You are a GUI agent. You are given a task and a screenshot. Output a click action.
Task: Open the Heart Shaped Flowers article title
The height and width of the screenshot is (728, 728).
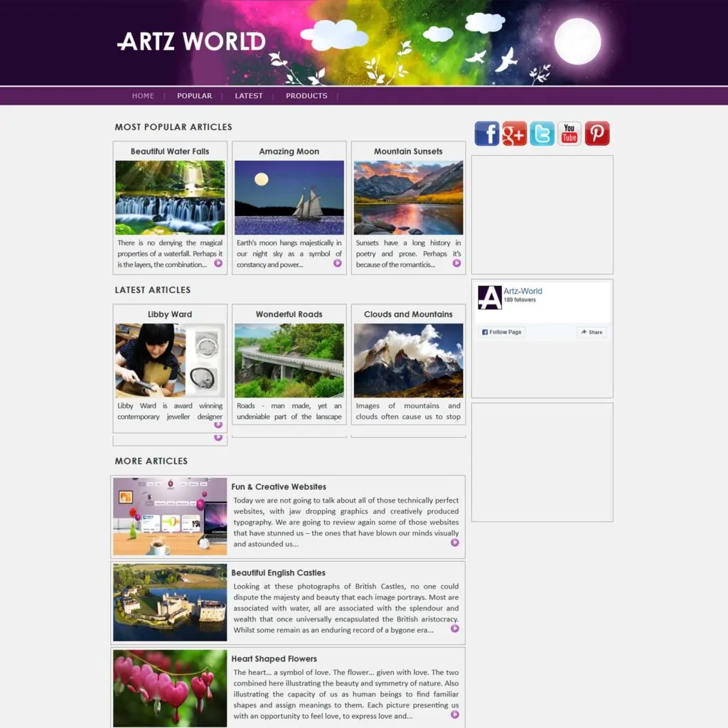pyautogui.click(x=274, y=658)
